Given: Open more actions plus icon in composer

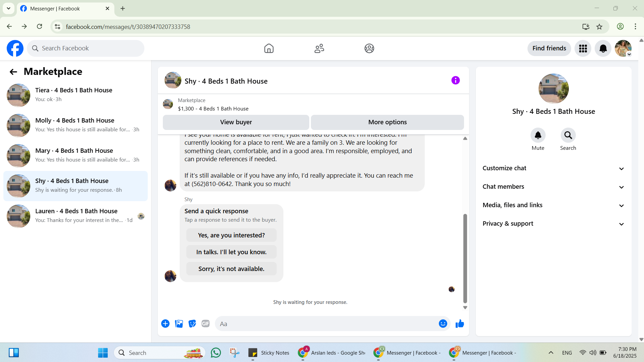Looking at the screenshot, I should click(165, 324).
